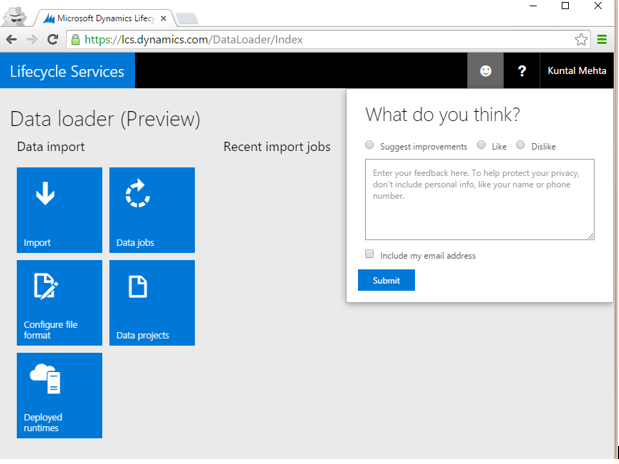Click the smiley feedback icon

(x=486, y=71)
